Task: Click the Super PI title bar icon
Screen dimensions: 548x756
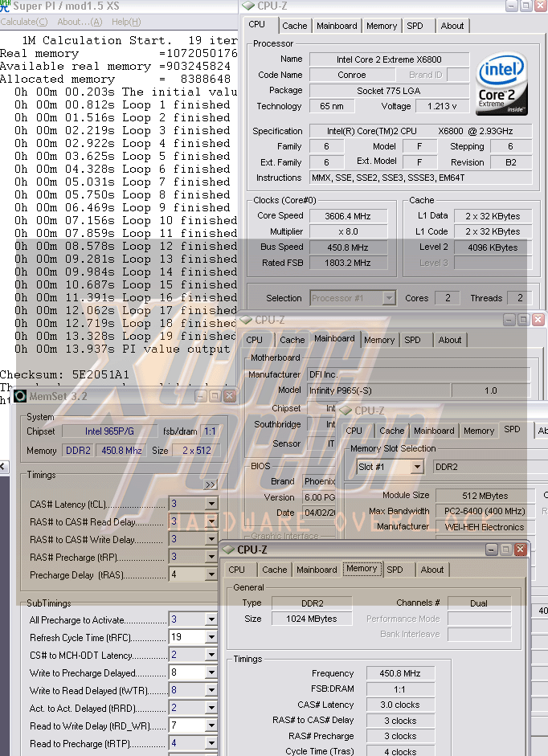Action: click(5, 6)
